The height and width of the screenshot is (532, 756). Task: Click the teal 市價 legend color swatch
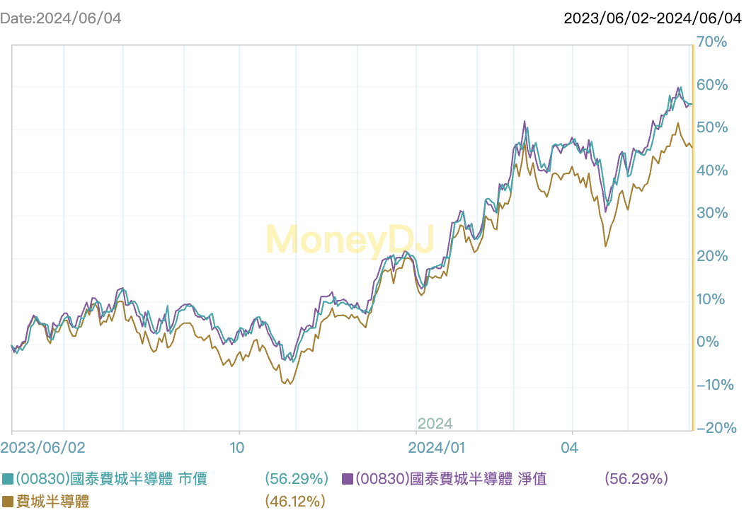[8, 480]
